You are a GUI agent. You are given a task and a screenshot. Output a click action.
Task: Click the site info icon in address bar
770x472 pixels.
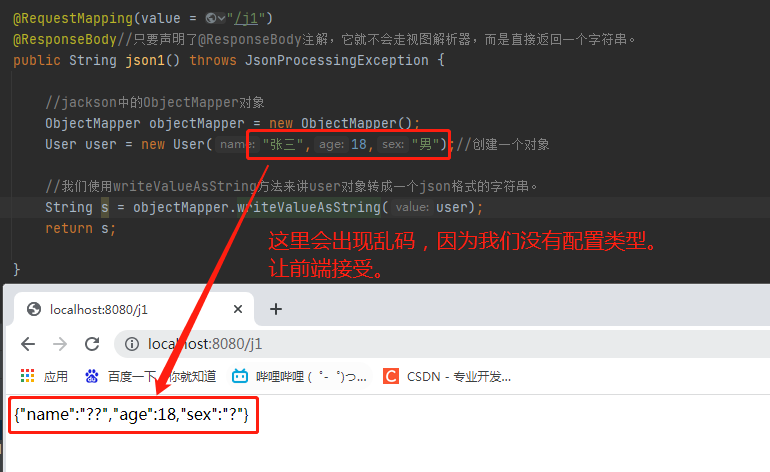[x=132, y=344]
